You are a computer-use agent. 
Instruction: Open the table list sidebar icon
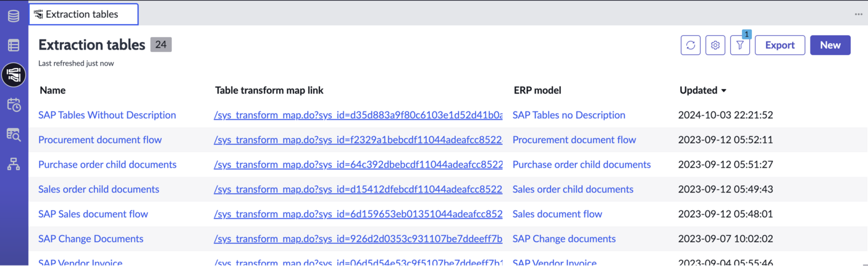coord(14,45)
